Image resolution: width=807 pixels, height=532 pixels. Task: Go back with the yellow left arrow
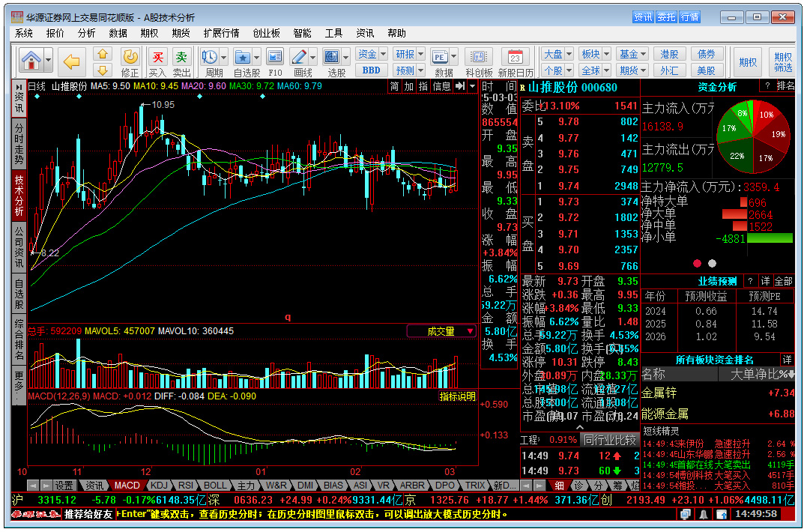pos(71,62)
